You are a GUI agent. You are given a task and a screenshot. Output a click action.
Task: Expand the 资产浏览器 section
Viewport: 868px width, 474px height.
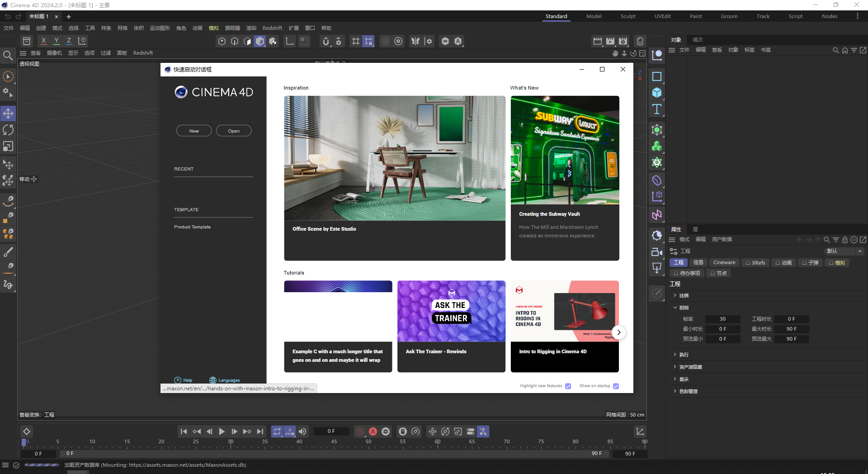pos(688,367)
